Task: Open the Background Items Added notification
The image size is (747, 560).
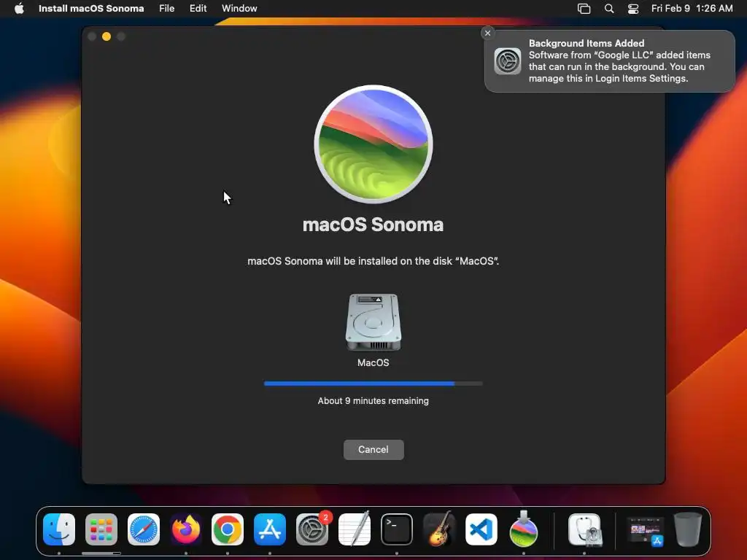Action: (x=610, y=61)
